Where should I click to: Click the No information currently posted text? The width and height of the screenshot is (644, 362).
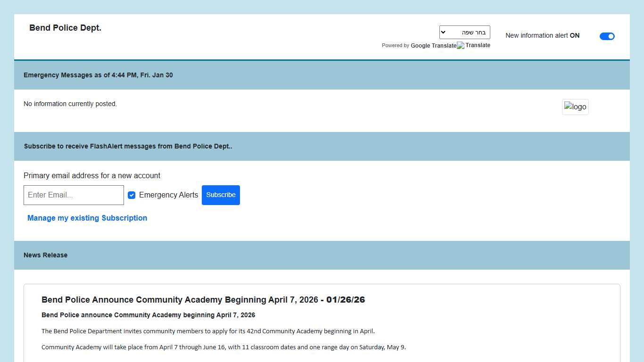[x=70, y=104]
